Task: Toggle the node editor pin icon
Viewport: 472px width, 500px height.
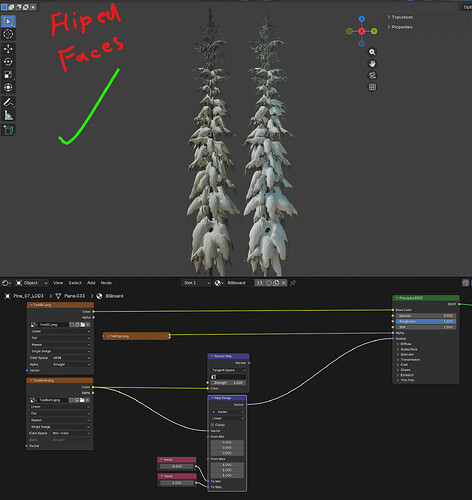Action: click(293, 283)
